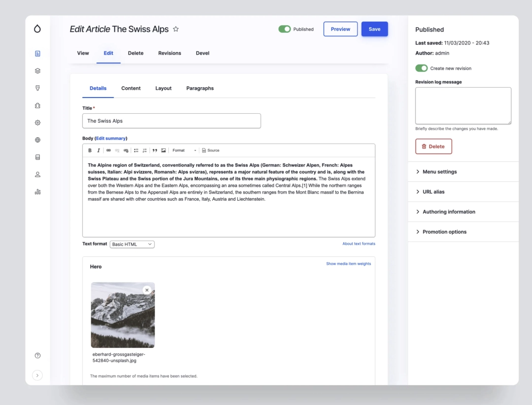Image resolution: width=532 pixels, height=405 pixels.
Task: Open the Paragraphs sub-tab
Action: click(200, 88)
